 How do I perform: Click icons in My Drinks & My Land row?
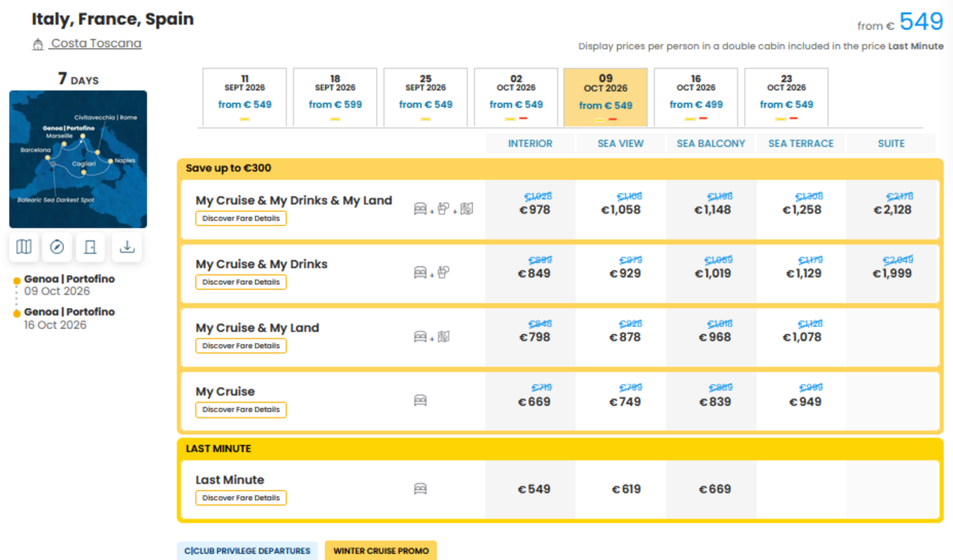pyautogui.click(x=443, y=209)
